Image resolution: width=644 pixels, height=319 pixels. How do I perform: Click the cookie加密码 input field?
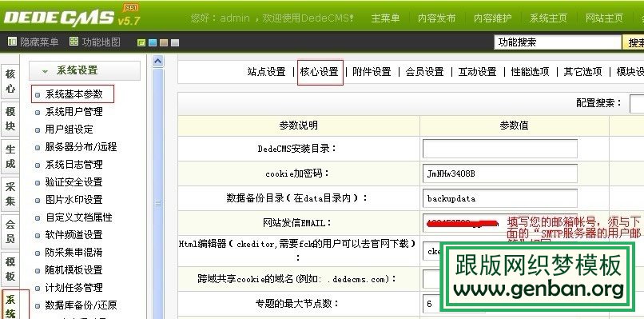[500, 173]
